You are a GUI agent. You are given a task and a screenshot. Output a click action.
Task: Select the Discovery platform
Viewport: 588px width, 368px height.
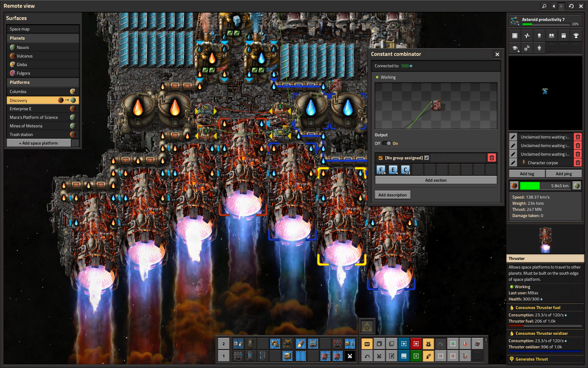point(43,100)
